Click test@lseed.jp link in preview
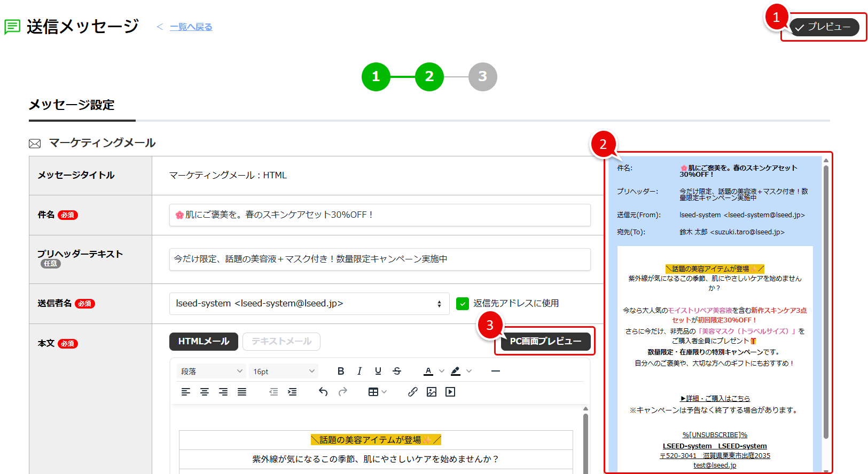The width and height of the screenshot is (868, 474). click(715, 465)
